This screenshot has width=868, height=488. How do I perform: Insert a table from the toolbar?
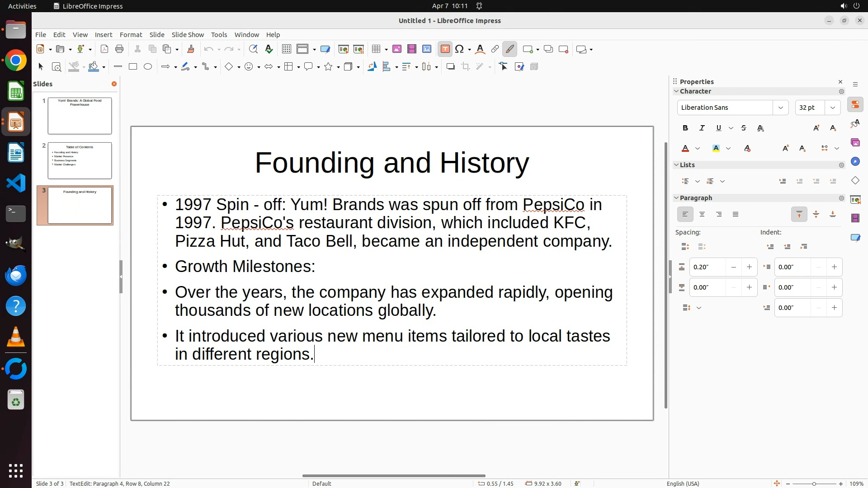[376, 49]
